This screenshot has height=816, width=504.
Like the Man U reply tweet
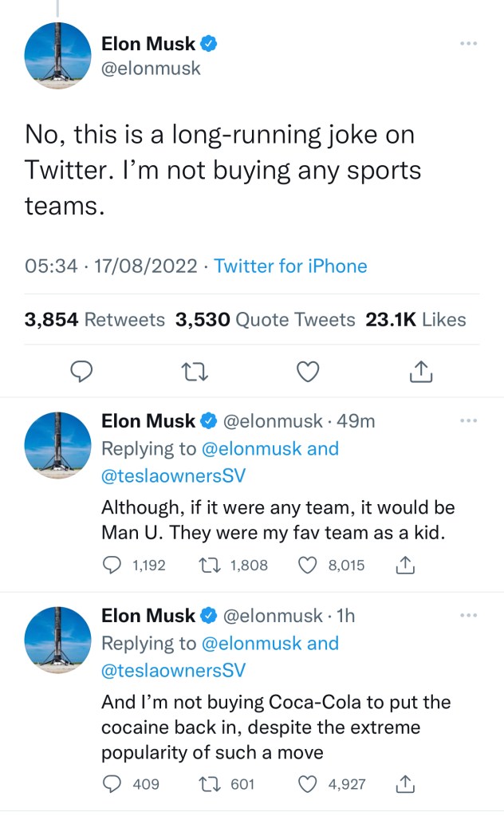coord(308,565)
